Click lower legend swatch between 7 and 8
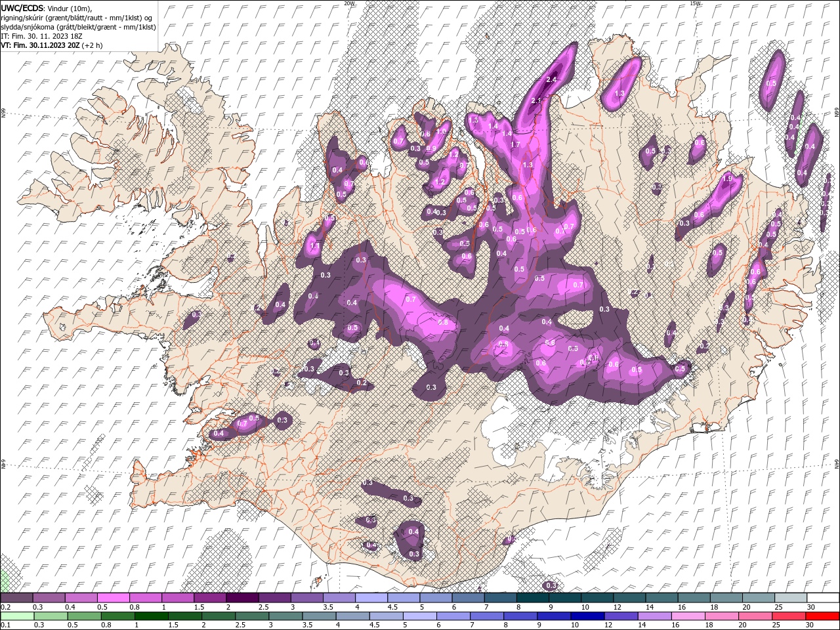The image size is (840, 630). click(486, 616)
